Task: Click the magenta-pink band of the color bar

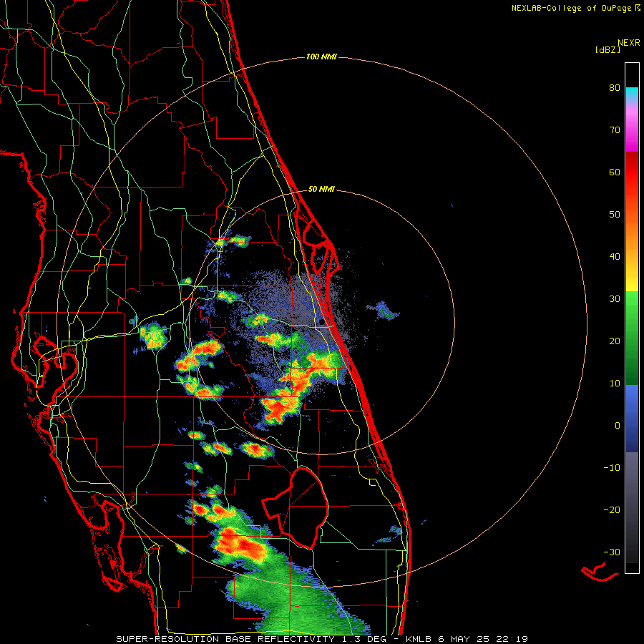Action: [x=632, y=130]
